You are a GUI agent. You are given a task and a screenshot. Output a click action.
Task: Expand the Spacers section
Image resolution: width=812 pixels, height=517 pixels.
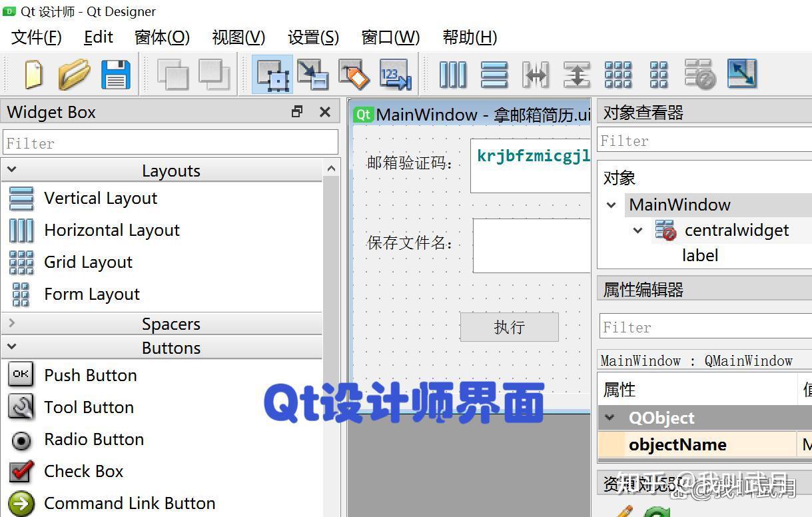pos(11,324)
